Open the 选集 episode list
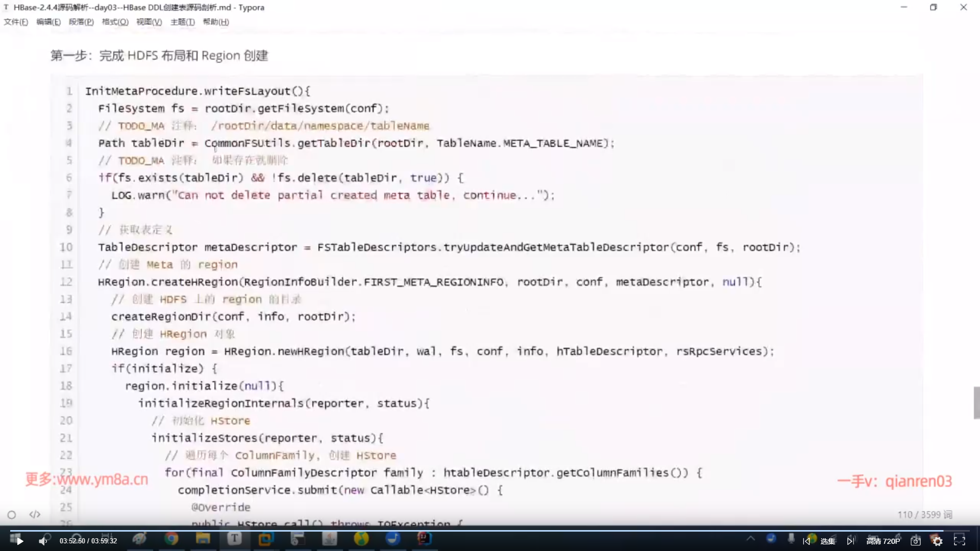The image size is (980, 551). click(827, 541)
